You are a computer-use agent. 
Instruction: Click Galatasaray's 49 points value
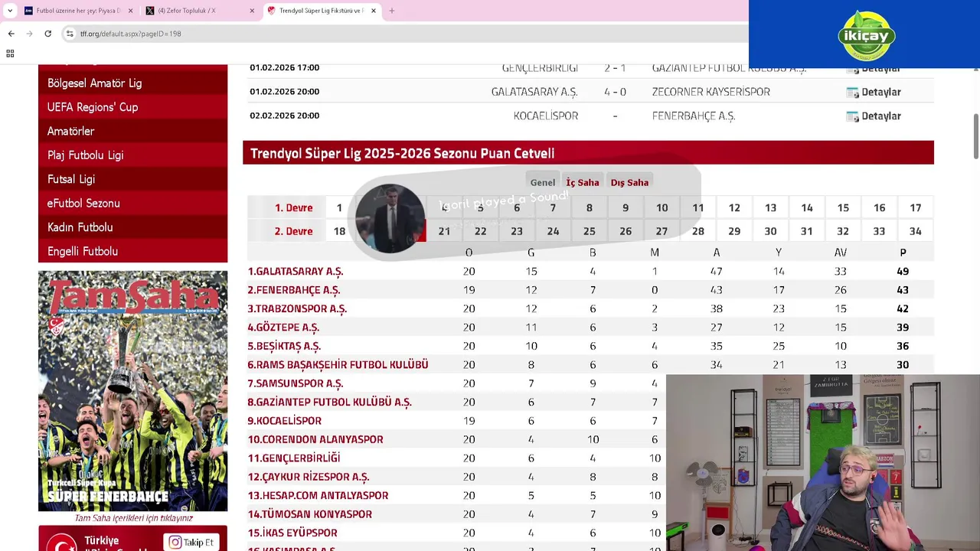(x=903, y=272)
